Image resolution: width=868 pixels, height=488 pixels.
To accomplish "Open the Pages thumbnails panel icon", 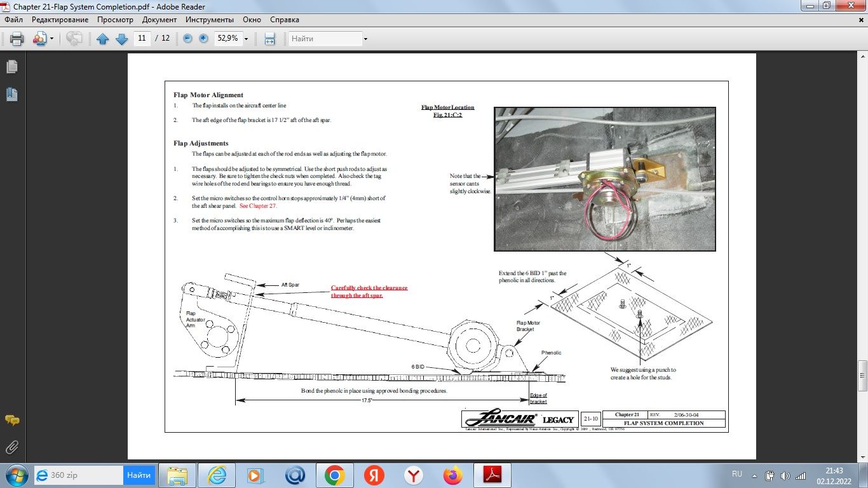I will [x=11, y=67].
